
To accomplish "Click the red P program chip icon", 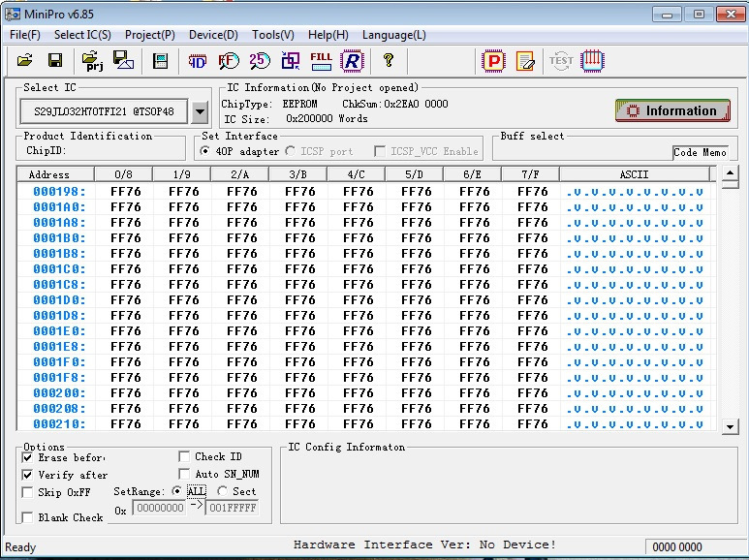I will (x=494, y=60).
